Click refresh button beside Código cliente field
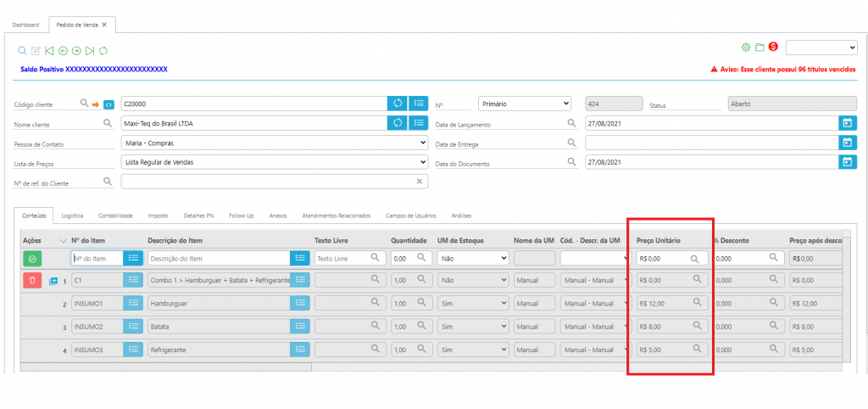Image resolution: width=868 pixels, height=409 pixels. pyautogui.click(x=397, y=104)
